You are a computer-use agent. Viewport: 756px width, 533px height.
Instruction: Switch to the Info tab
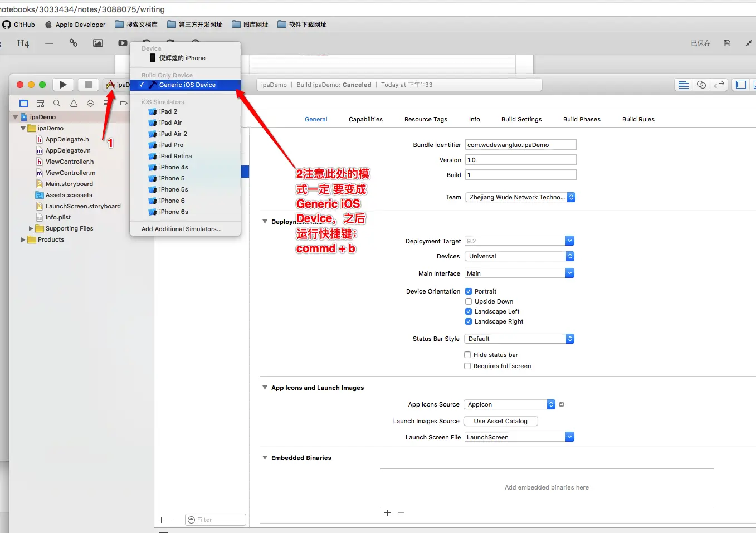pyautogui.click(x=475, y=119)
